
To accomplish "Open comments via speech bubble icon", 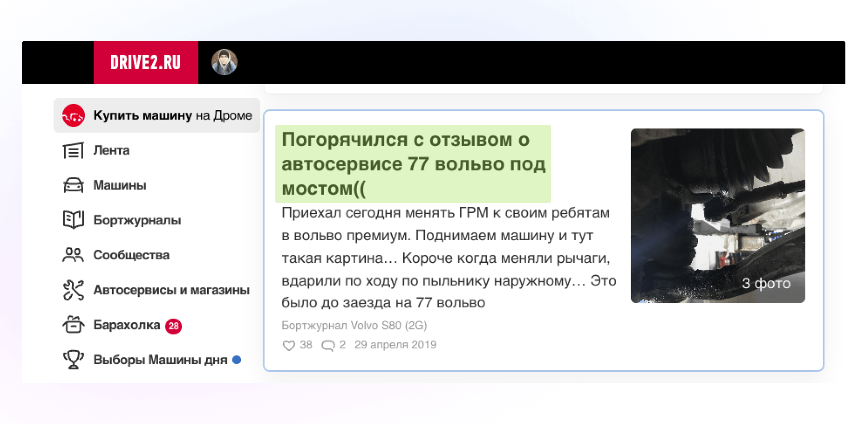I will 328,345.
